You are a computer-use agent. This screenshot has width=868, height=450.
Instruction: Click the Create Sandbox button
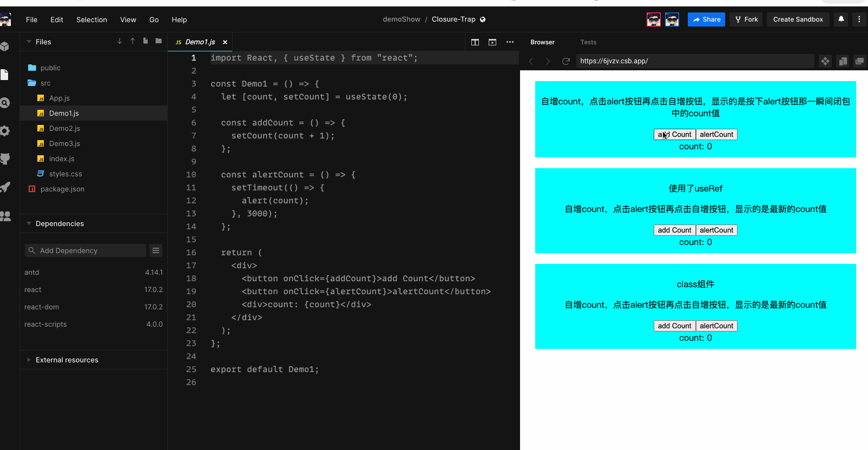[798, 19]
